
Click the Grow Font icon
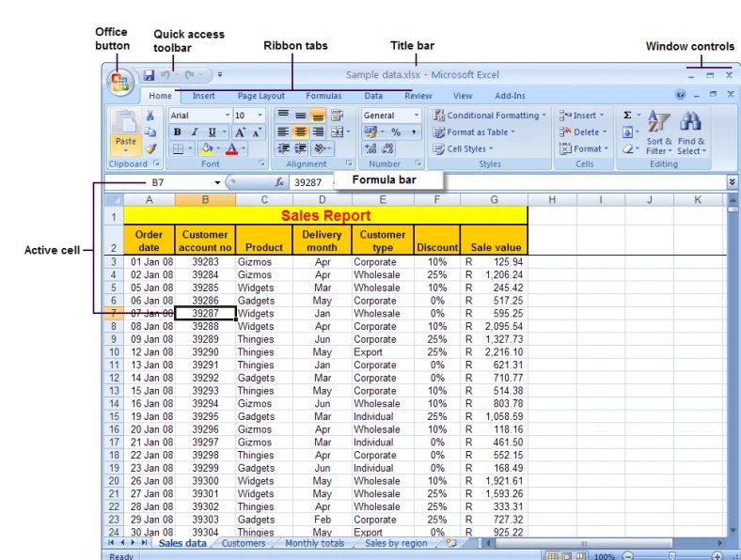[241, 132]
